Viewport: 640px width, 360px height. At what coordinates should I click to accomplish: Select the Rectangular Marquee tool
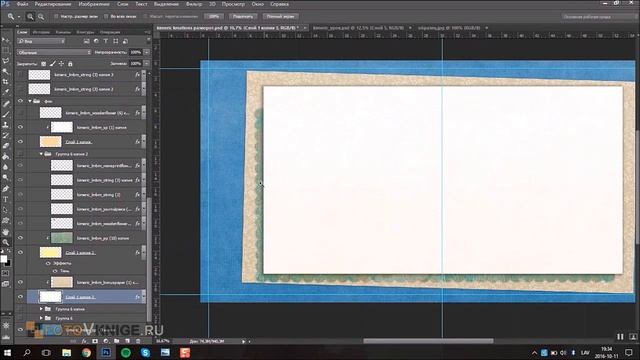(x=5, y=50)
